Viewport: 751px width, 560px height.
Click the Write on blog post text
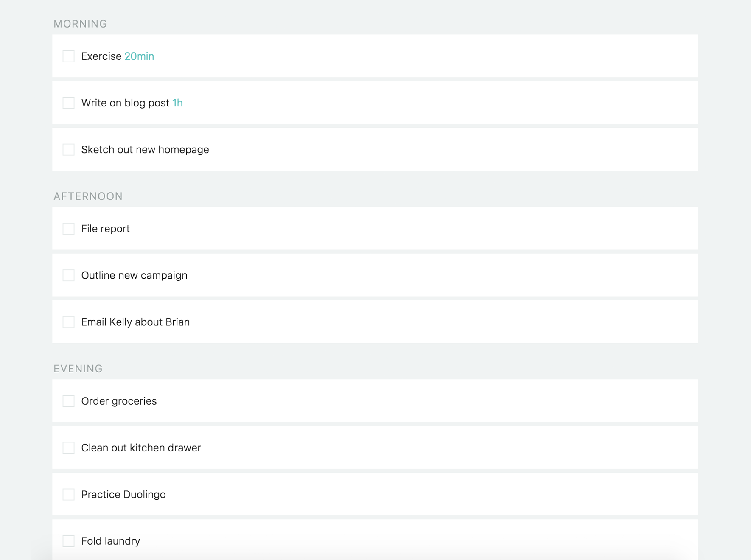[x=125, y=103]
